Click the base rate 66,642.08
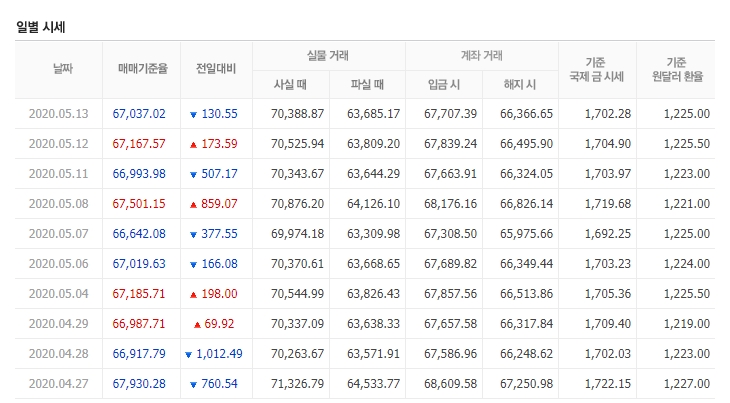 [139, 234]
